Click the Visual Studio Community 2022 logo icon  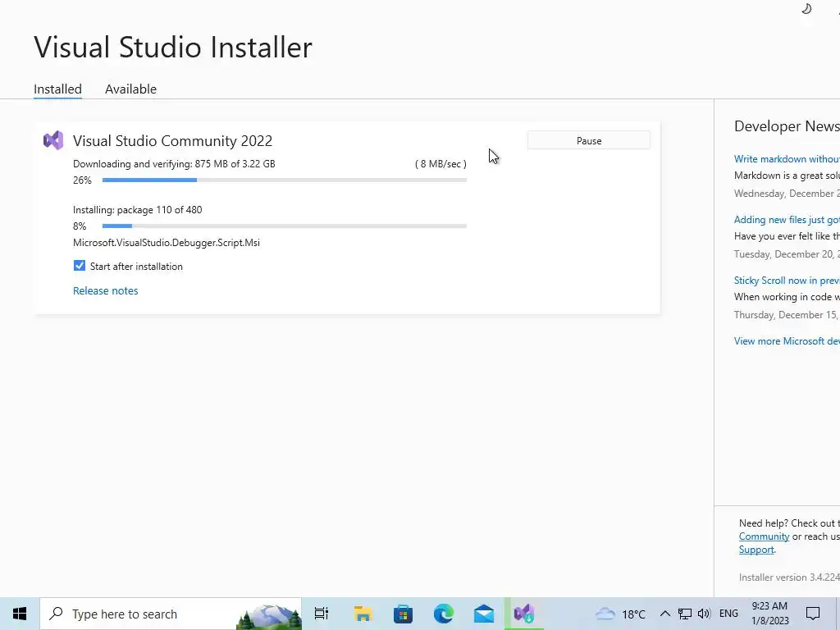pos(53,141)
